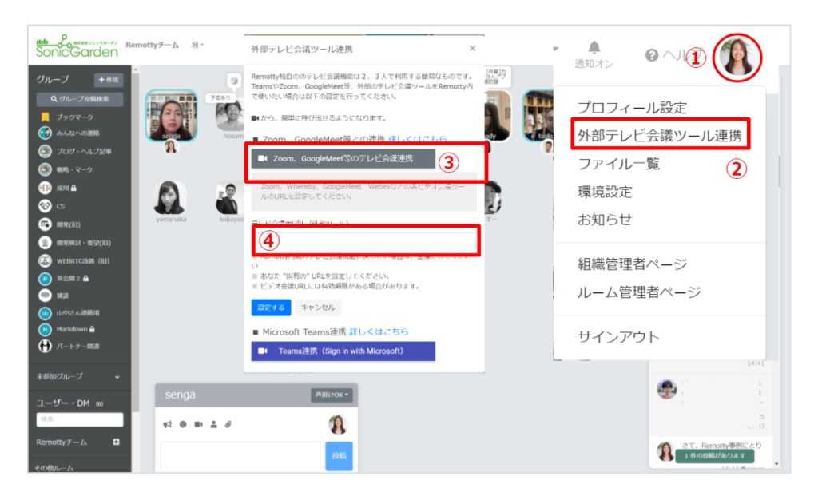Click the person icon in senga post toolbar
This screenshot has width=818, height=504.
click(213, 424)
